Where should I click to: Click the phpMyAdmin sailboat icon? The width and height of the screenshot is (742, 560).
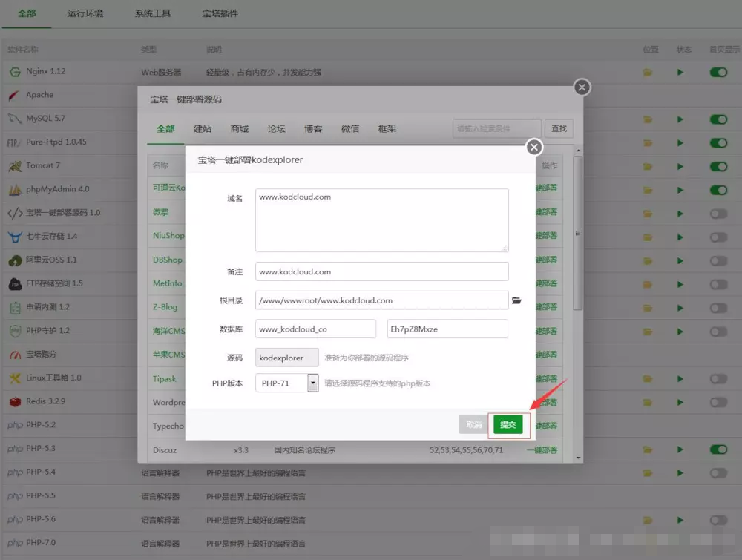[15, 190]
